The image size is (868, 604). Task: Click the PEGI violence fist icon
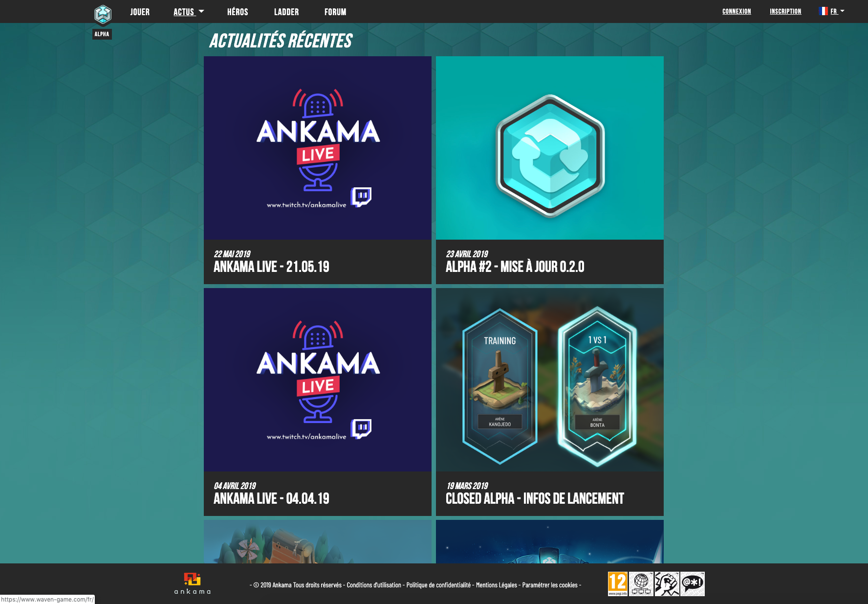click(x=667, y=584)
